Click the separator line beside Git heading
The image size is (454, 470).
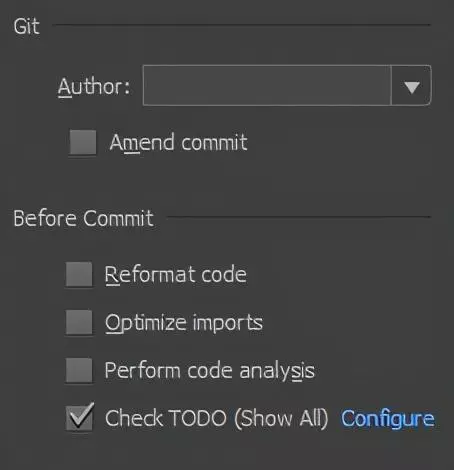(x=242, y=25)
